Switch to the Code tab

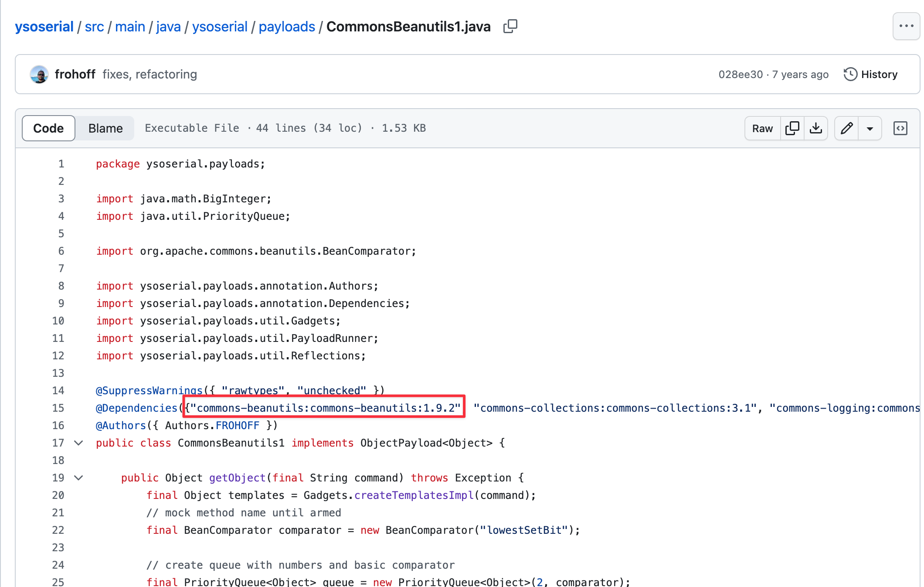click(48, 128)
